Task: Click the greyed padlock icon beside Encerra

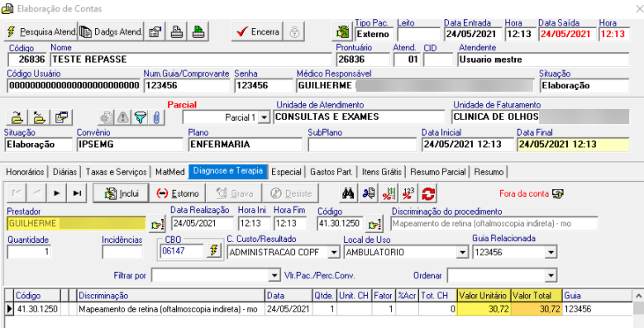Action: (294, 31)
